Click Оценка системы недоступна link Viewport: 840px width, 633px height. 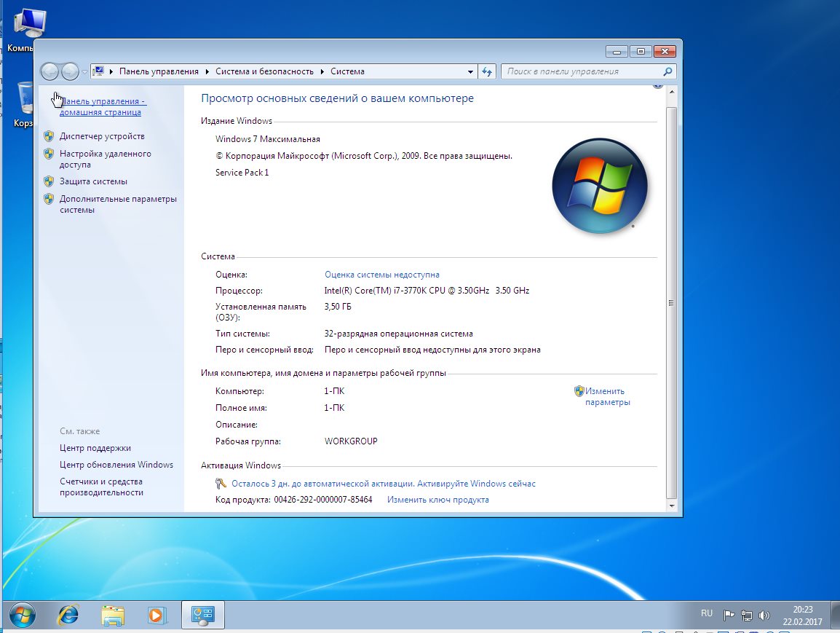coord(381,275)
